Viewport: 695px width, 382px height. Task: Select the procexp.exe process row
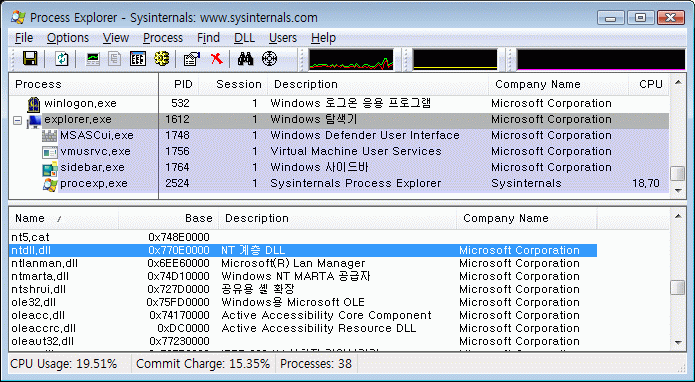339,183
